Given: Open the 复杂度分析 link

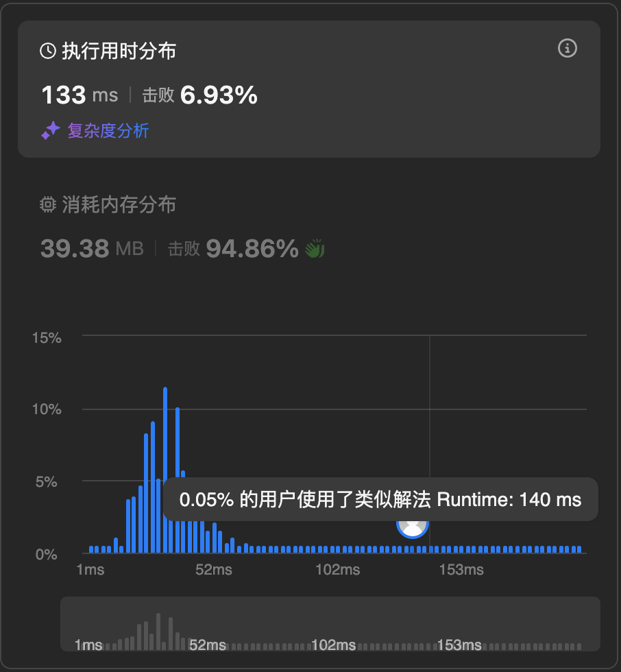Looking at the screenshot, I should [108, 131].
